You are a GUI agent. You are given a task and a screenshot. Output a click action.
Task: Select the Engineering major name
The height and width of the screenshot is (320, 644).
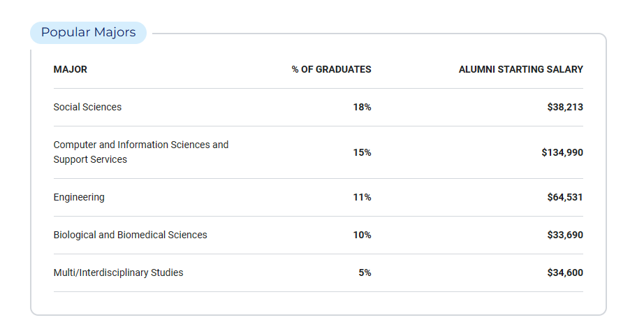pos(79,197)
